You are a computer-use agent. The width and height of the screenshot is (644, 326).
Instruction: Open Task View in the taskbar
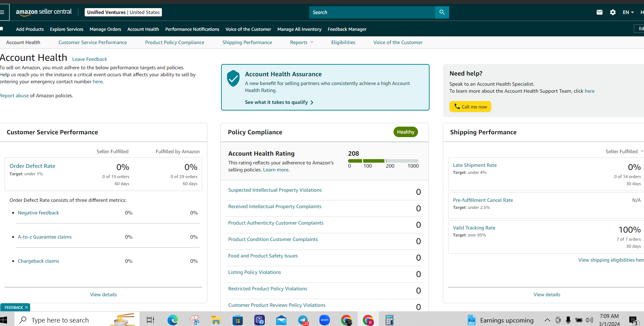coord(150,320)
